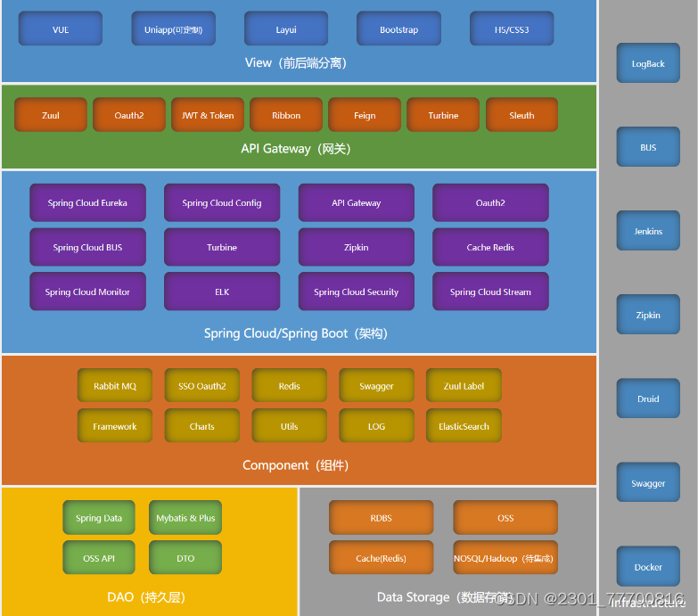
Task: Select the Bootstrap box
Action: [398, 29]
